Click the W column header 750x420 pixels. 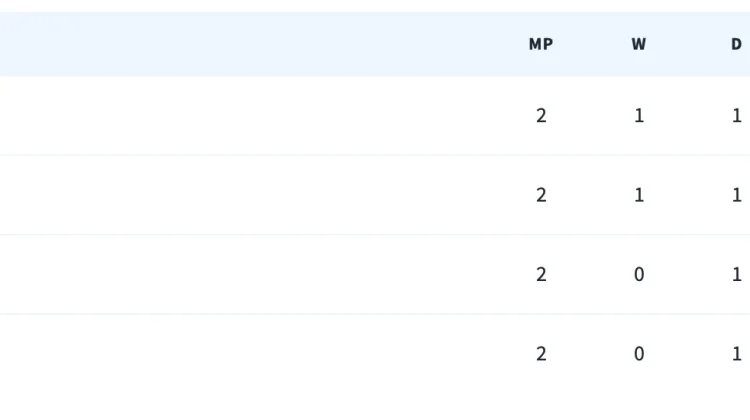coord(639,44)
